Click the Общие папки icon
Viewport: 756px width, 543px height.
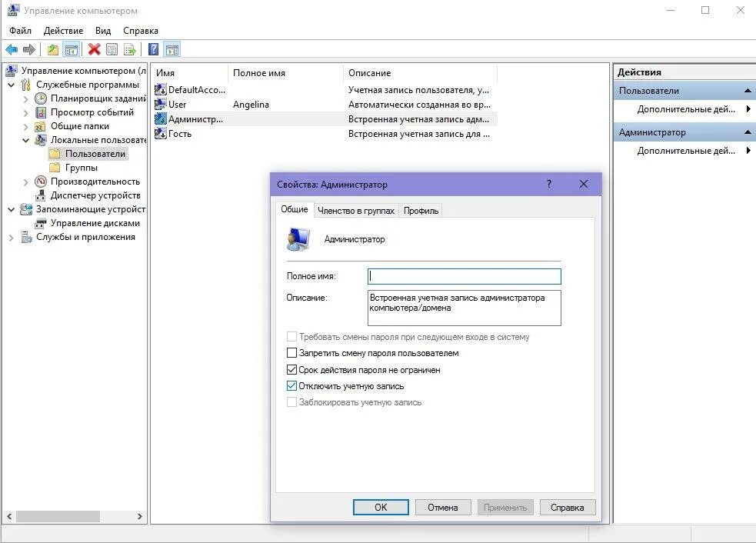click(41, 126)
